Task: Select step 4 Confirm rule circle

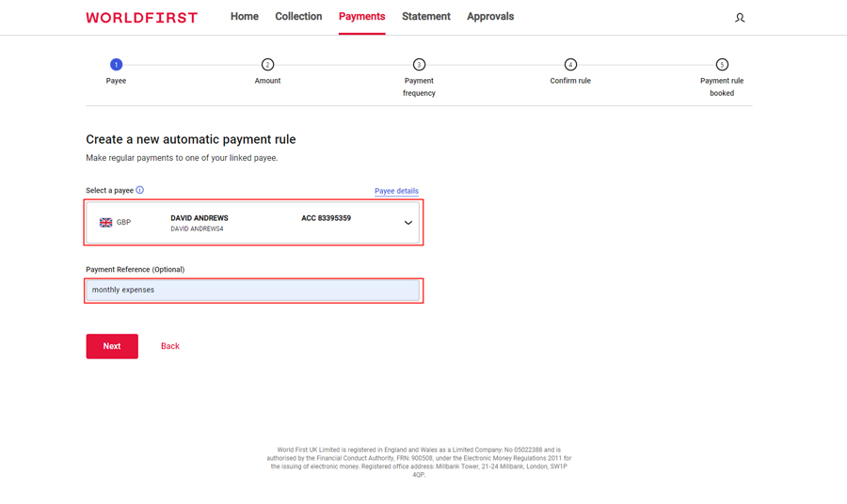Action: (x=570, y=65)
